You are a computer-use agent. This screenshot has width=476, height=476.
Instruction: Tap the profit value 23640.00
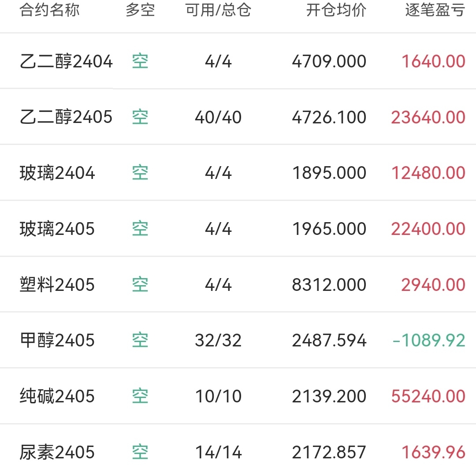pyautogui.click(x=428, y=117)
